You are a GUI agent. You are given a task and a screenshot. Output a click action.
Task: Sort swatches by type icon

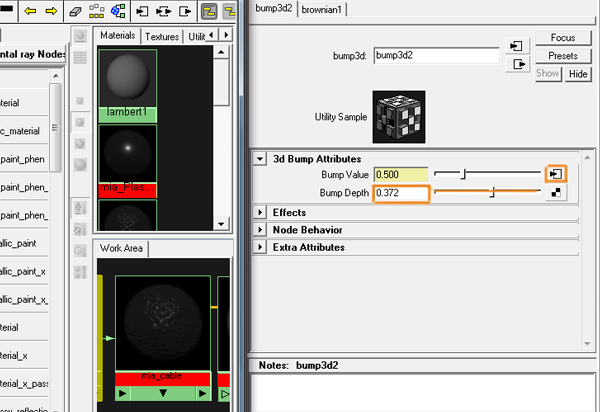pyautogui.click(x=80, y=230)
